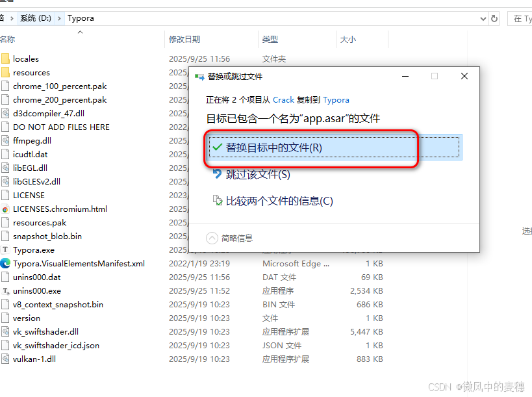
Task: Minimize the replace or skip files dialog
Action: point(405,77)
